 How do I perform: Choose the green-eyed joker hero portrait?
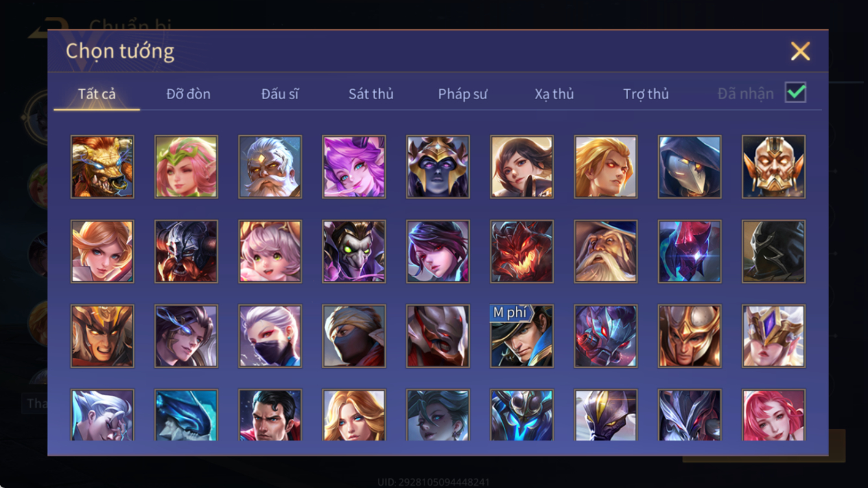(354, 251)
